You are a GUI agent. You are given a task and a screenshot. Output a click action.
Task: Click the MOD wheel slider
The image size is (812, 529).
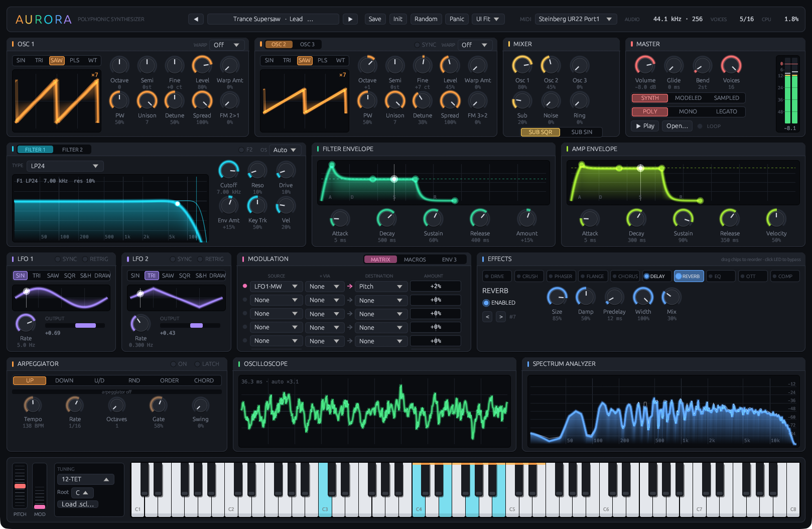[x=40, y=486]
